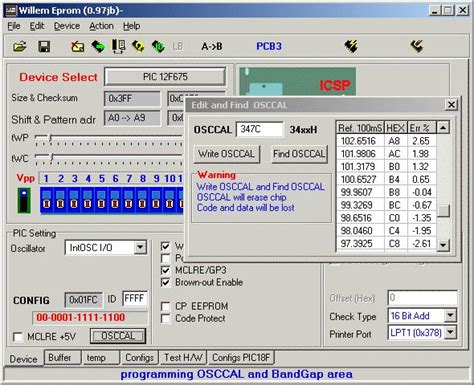This screenshot has width=474, height=385.
Task: Click the verify chip toolbar icon
Action: tap(158, 46)
